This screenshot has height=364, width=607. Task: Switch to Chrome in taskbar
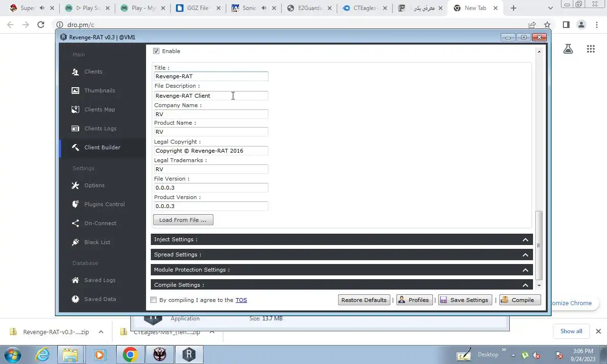pyautogui.click(x=130, y=355)
